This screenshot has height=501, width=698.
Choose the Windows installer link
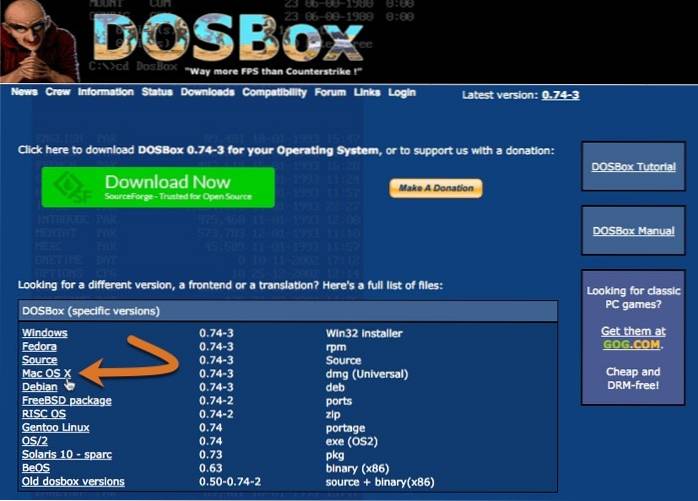point(45,332)
